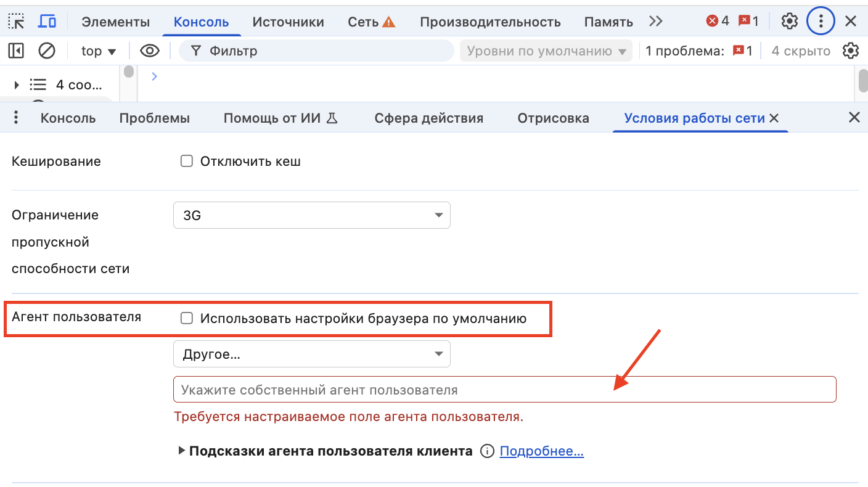Screen dimensions: 868x487
Task: Open the Подробнее... link
Action: click(541, 451)
